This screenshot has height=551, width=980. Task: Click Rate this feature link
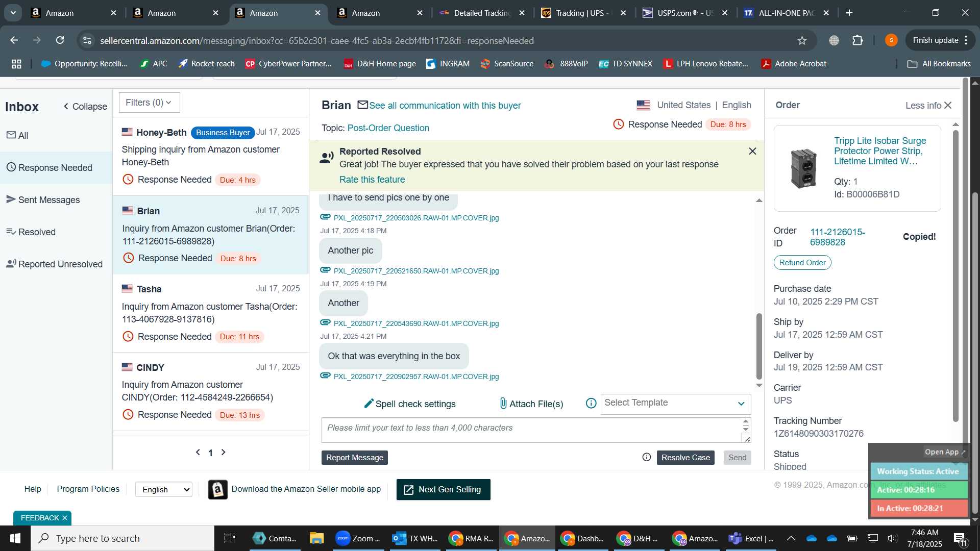point(372,179)
